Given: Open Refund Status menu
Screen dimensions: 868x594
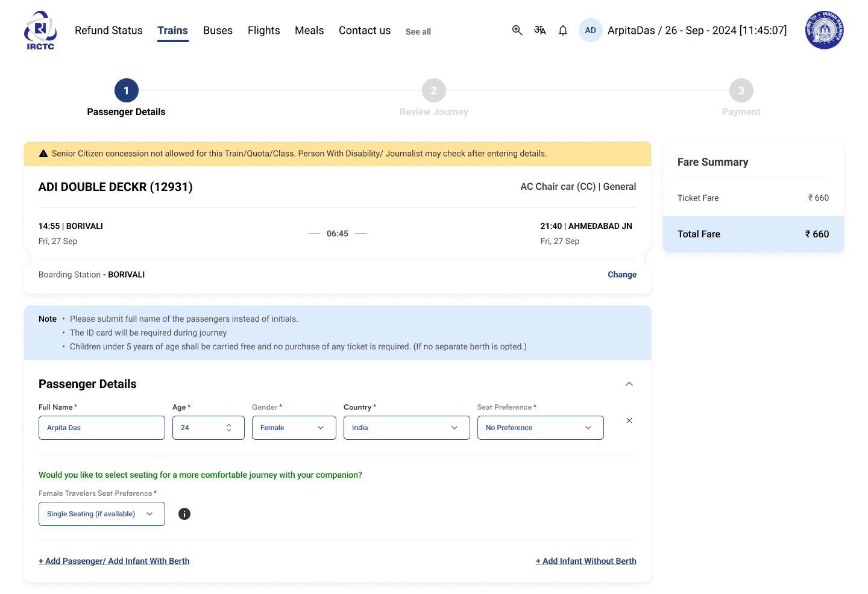Looking at the screenshot, I should [108, 30].
